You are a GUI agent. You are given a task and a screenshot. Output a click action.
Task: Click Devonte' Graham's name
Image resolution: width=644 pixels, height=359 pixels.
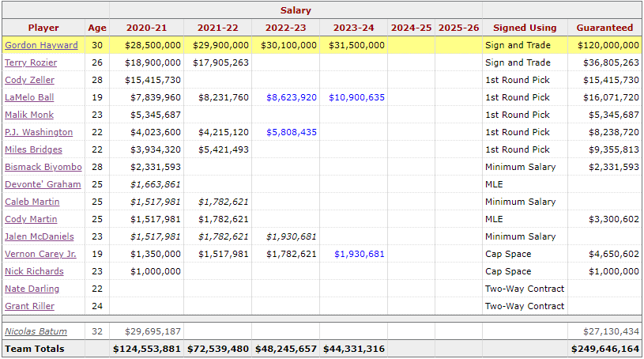[x=43, y=184]
